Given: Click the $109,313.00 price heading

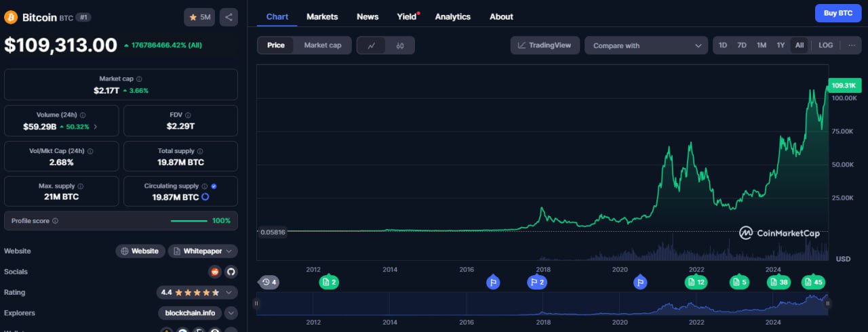Looking at the screenshot, I should click(x=60, y=45).
